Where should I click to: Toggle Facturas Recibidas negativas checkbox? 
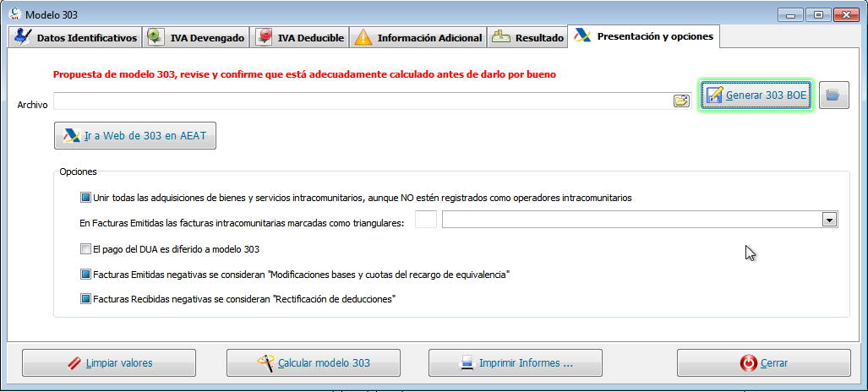85,299
